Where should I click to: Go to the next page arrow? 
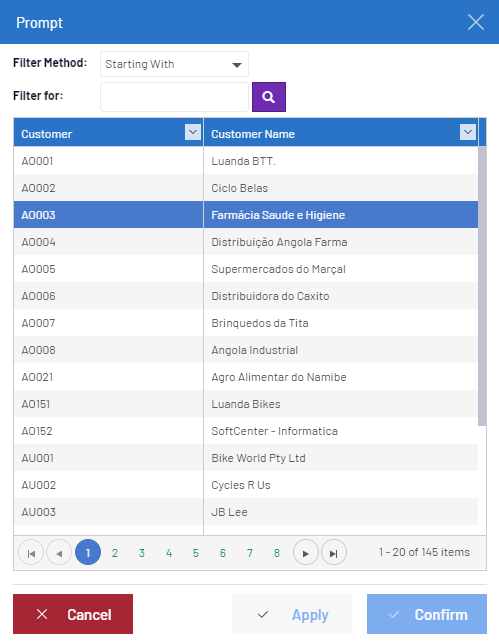click(306, 552)
